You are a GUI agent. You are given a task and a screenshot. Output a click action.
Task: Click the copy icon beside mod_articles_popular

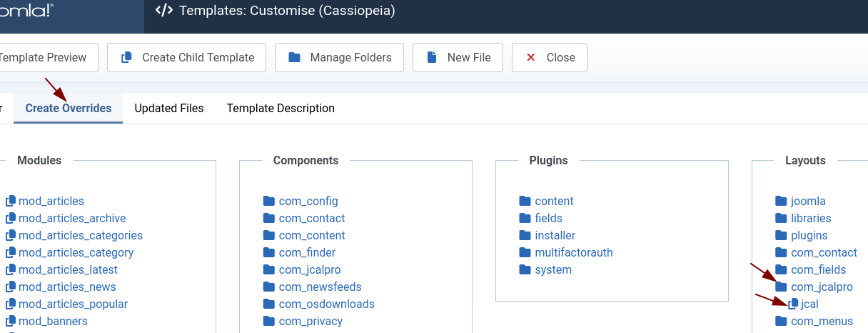(11, 304)
